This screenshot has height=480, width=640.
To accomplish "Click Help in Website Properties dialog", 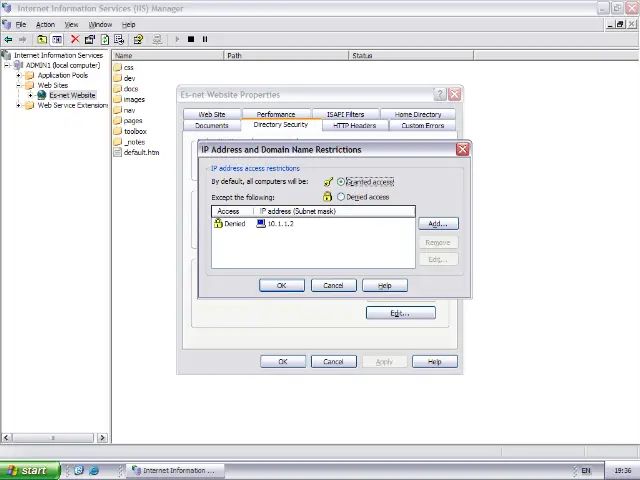I will tap(435, 362).
